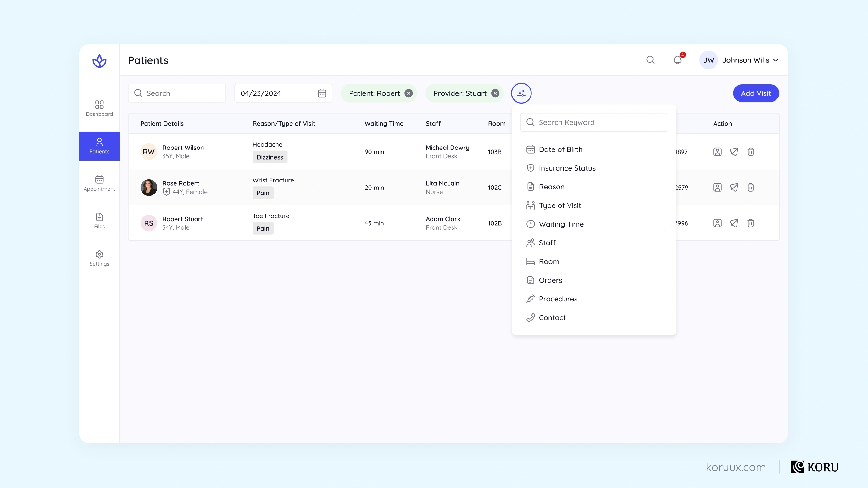
Task: Click the Reason/Type of Visit column header
Action: tap(284, 124)
